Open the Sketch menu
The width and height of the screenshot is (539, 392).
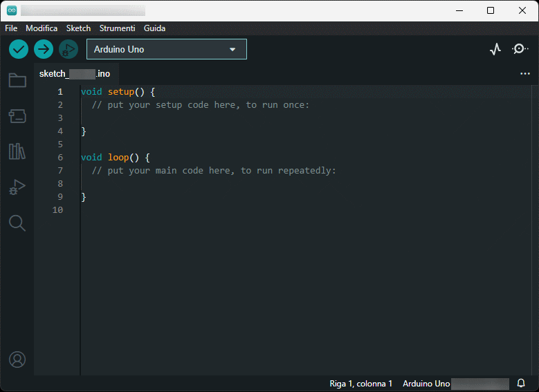pos(78,28)
